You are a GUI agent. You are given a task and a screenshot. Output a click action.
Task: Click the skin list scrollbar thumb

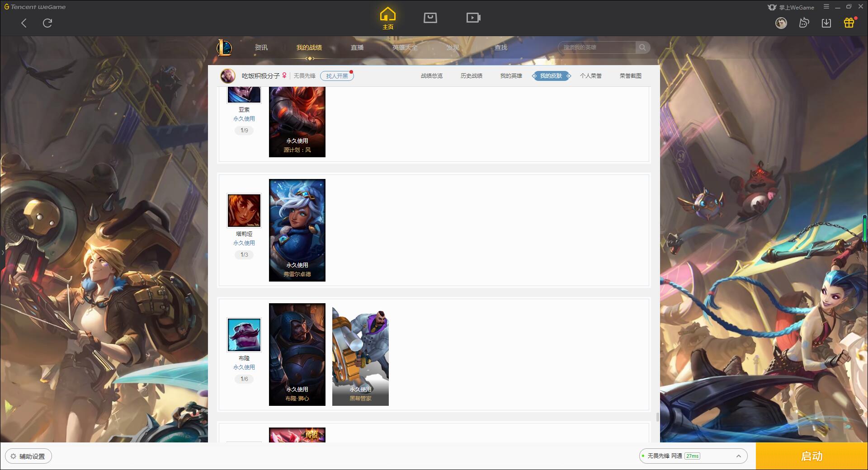click(657, 417)
